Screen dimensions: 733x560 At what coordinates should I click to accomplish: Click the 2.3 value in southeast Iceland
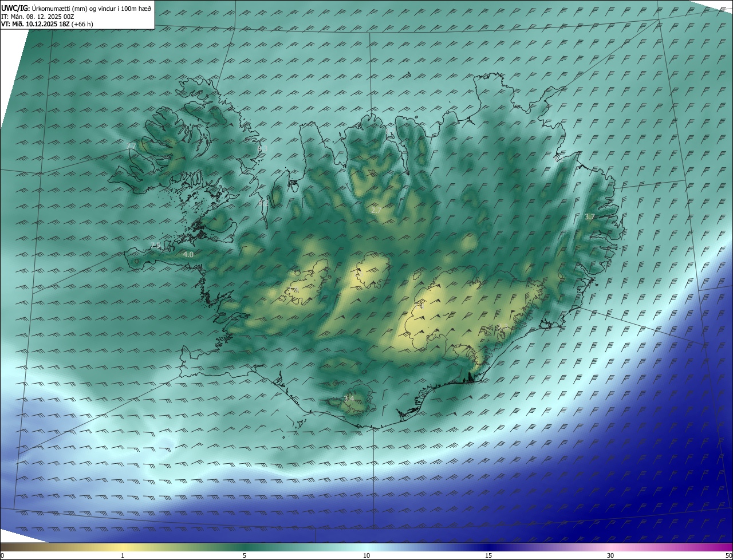coord(503,327)
